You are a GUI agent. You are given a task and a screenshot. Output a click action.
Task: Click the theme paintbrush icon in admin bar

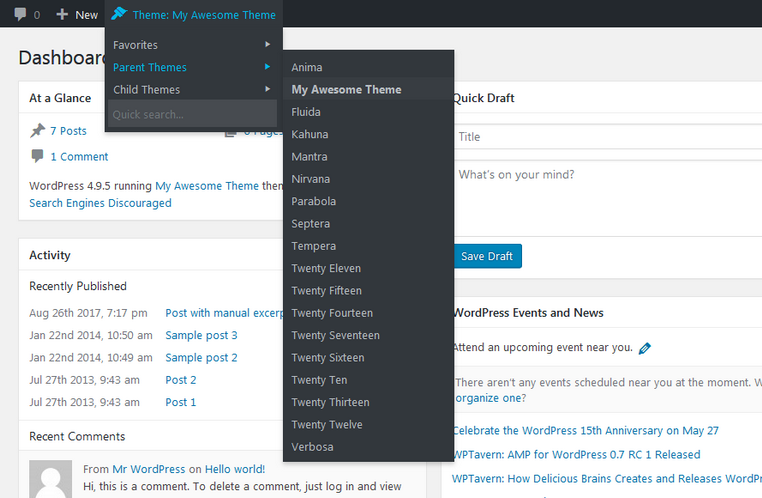tap(119, 14)
